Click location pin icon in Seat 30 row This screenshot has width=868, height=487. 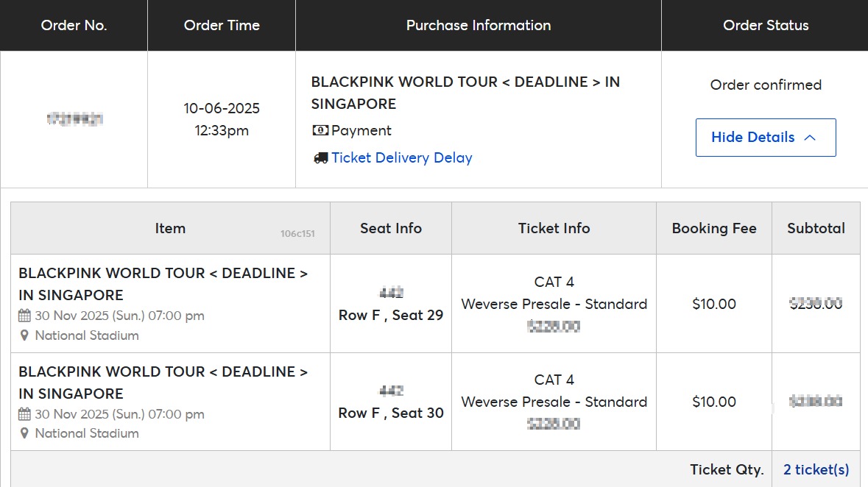tap(24, 433)
